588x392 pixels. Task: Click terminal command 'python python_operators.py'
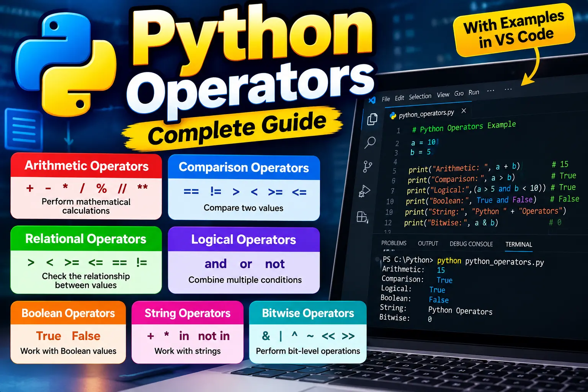click(490, 261)
